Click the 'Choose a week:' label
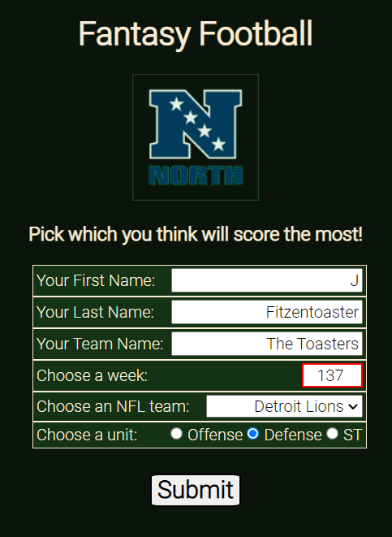The image size is (392, 537). pos(92,375)
